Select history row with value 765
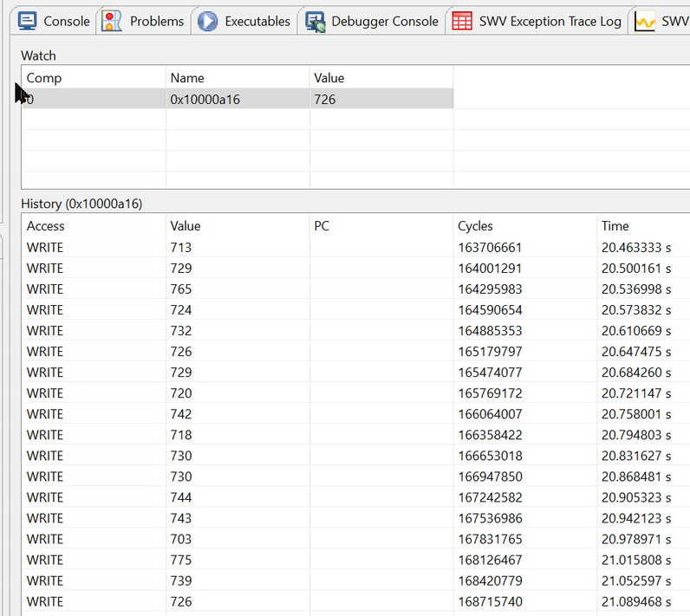This screenshot has height=616, width=690. (x=355, y=289)
